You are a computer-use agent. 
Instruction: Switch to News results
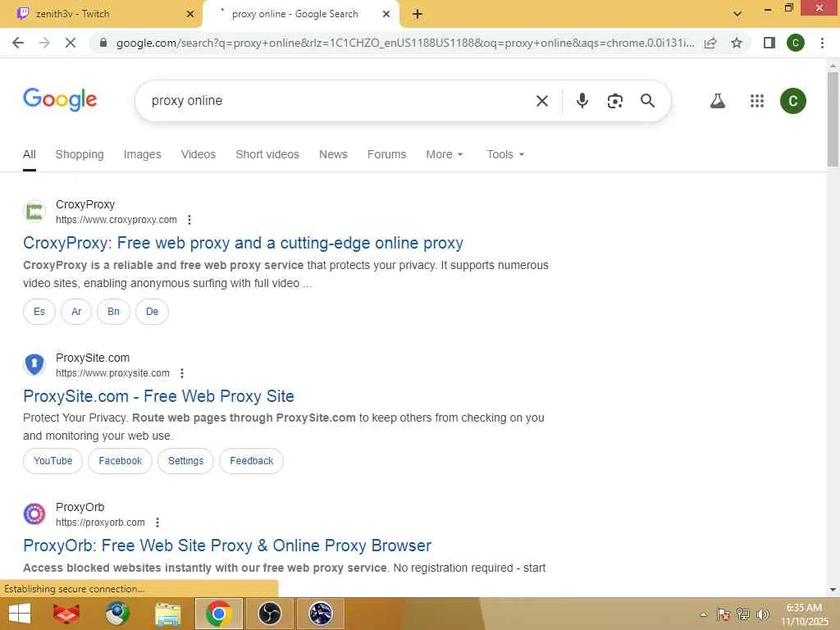click(333, 154)
